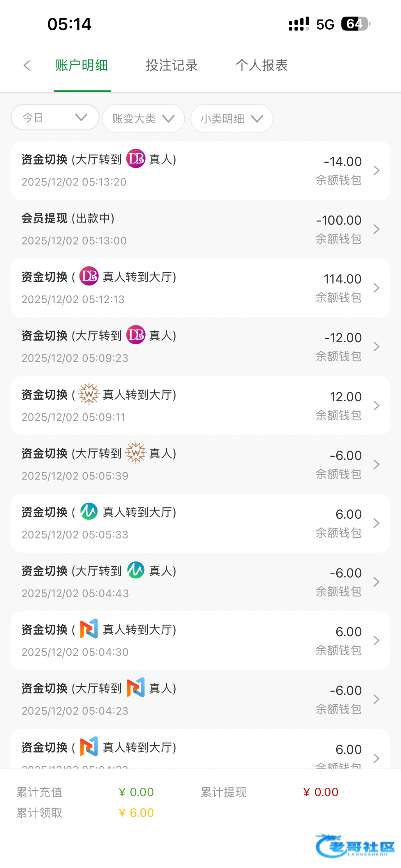This screenshot has width=401, height=868.
Task: Open the 今日 date filter dropdown
Action: tap(55, 118)
